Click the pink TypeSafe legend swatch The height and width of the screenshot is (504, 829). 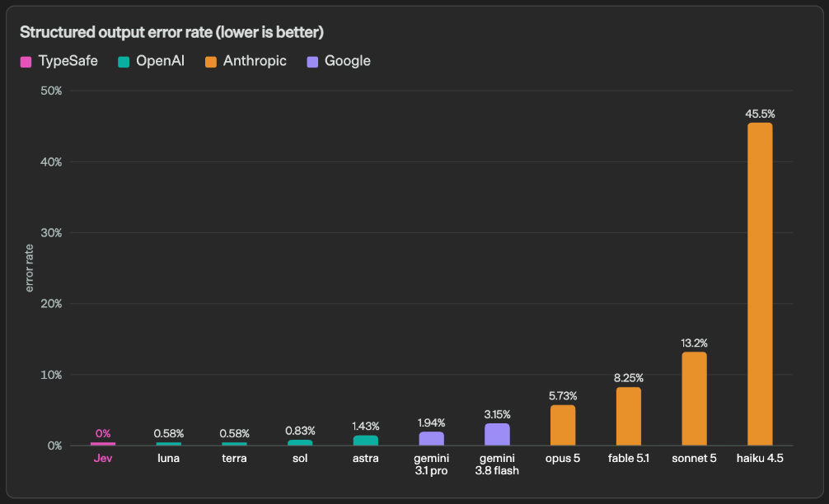click(x=26, y=62)
